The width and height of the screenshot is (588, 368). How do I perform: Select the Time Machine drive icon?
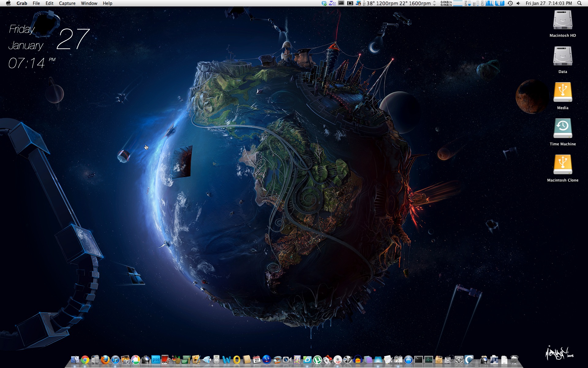pyautogui.click(x=563, y=128)
